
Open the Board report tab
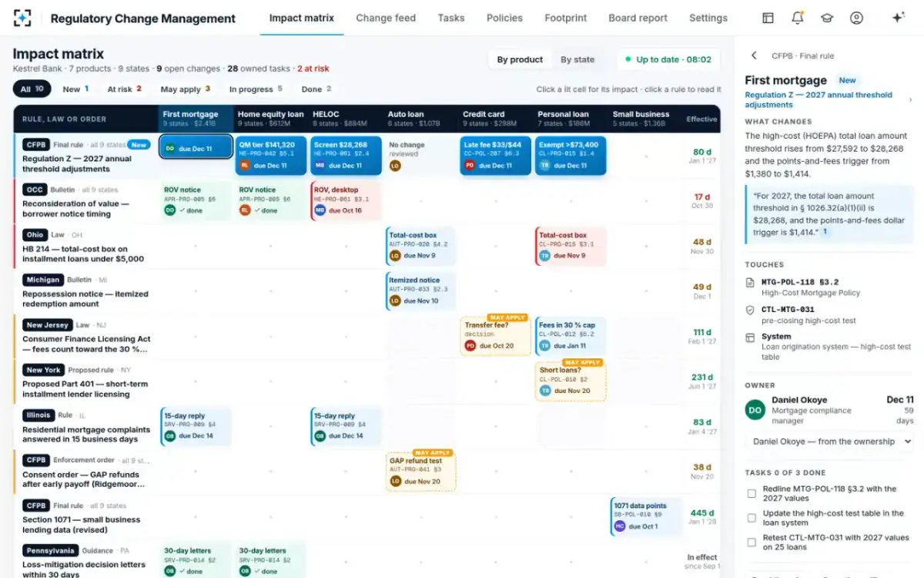pyautogui.click(x=638, y=18)
